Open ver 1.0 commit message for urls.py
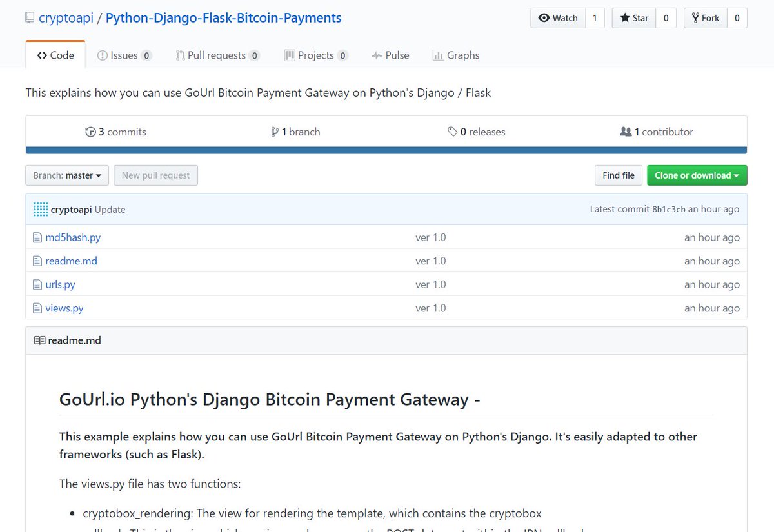 click(x=431, y=284)
